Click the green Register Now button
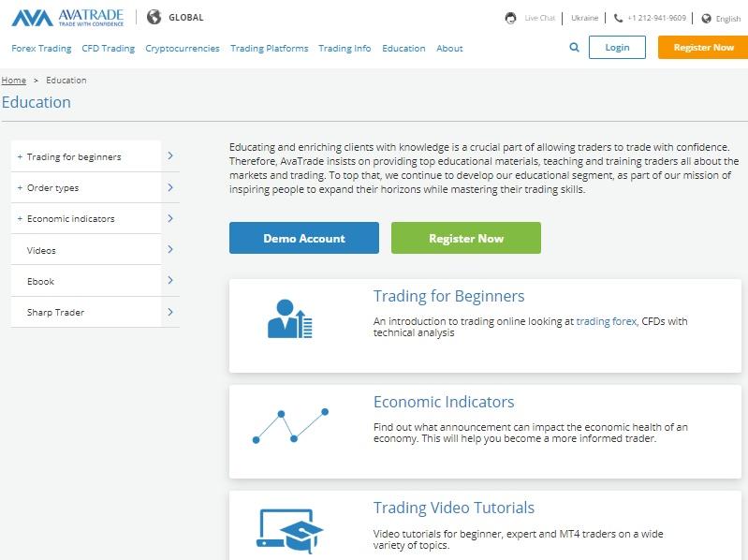Screen dimensions: 748x560 (465, 238)
